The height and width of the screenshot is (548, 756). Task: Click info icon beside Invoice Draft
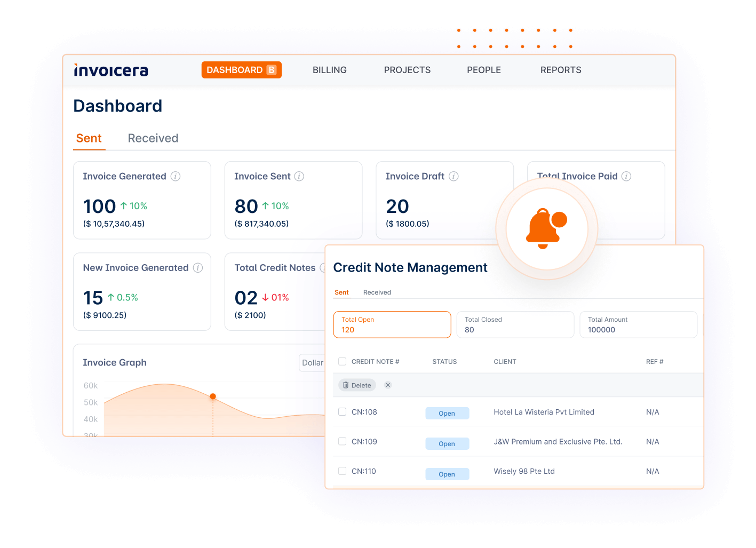point(453,176)
